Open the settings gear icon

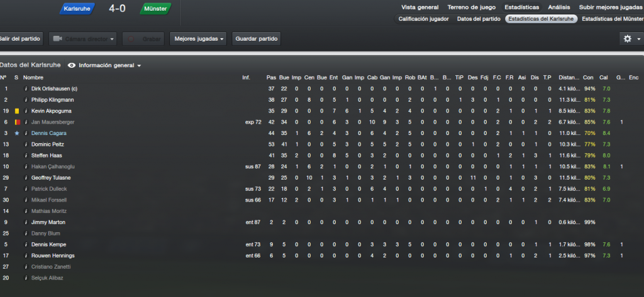tap(627, 38)
